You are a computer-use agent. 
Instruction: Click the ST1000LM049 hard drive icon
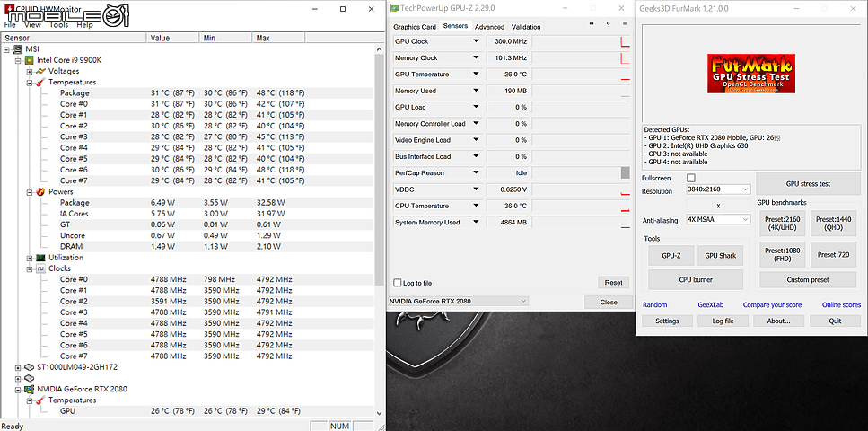(x=30, y=367)
